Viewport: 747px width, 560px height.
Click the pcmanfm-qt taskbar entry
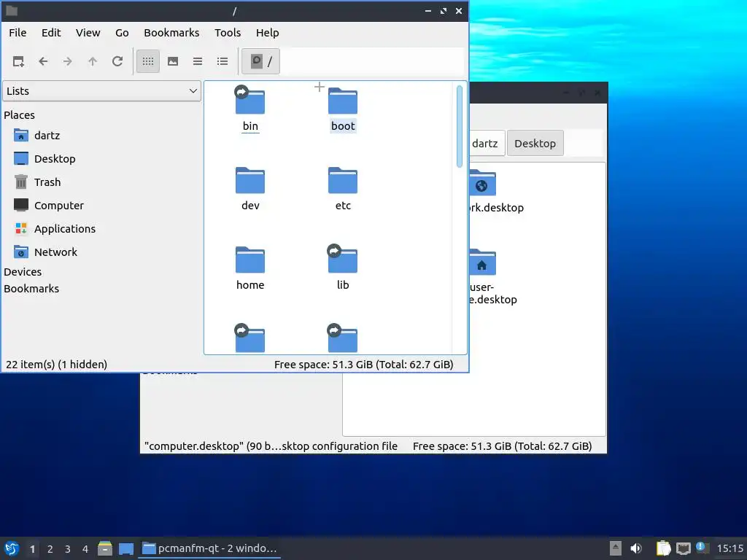click(209, 548)
